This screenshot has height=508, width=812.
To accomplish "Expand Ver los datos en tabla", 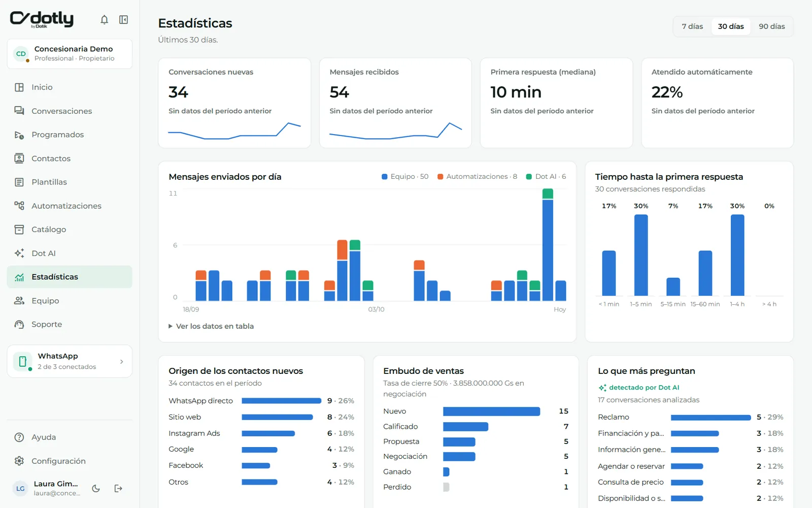I will 211,326.
